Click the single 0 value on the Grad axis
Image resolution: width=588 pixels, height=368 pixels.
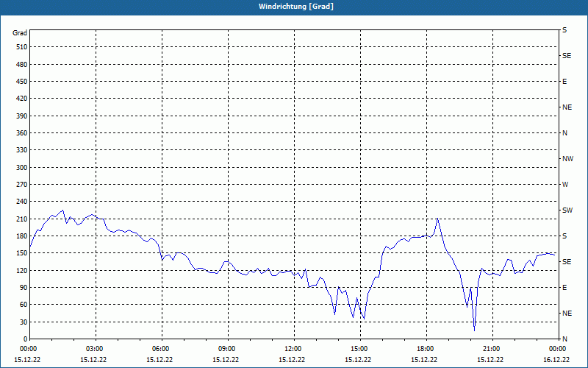pyautogui.click(x=26, y=339)
